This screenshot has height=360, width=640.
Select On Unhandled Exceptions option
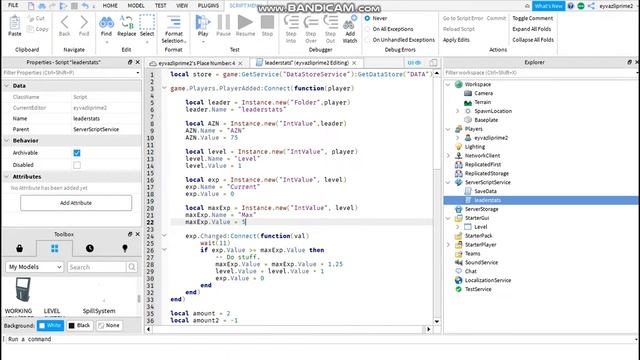click(x=400, y=40)
